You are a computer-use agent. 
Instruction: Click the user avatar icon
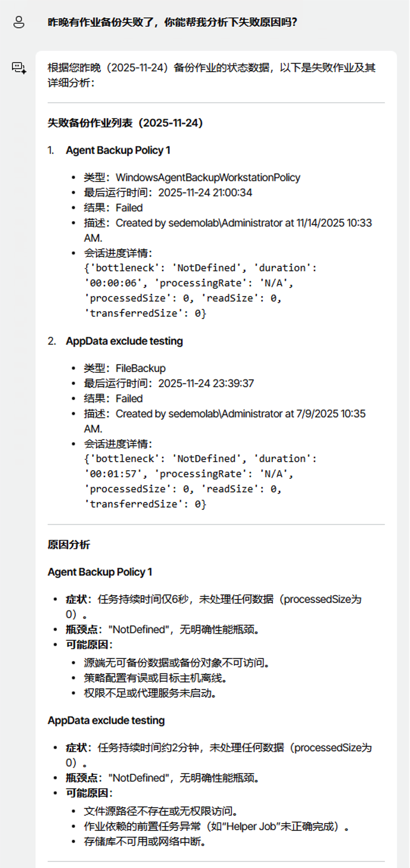19,22
